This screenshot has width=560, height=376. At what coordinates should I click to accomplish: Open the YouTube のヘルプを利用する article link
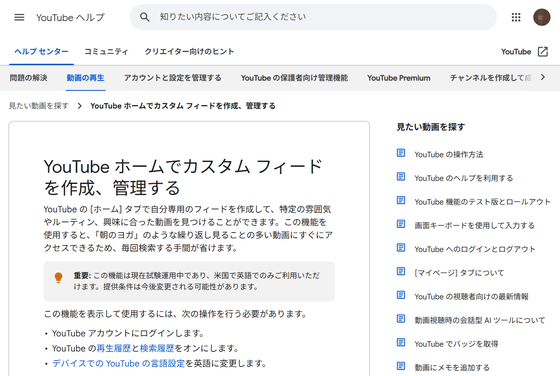click(464, 178)
